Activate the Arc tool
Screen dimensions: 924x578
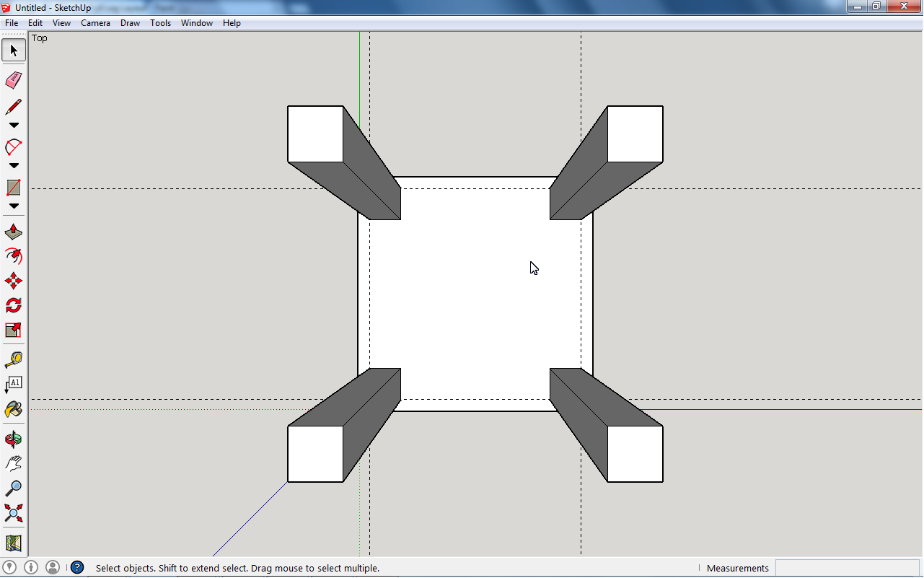click(14, 147)
